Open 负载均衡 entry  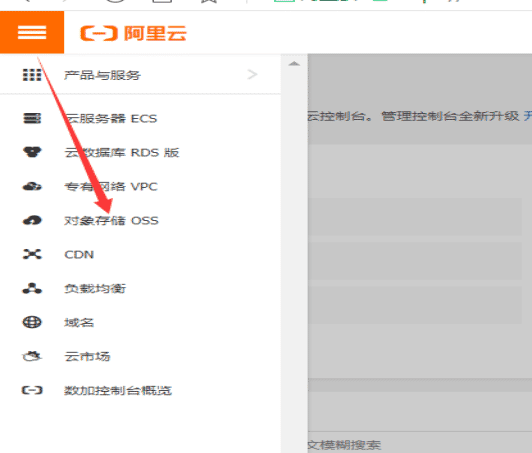click(x=95, y=288)
